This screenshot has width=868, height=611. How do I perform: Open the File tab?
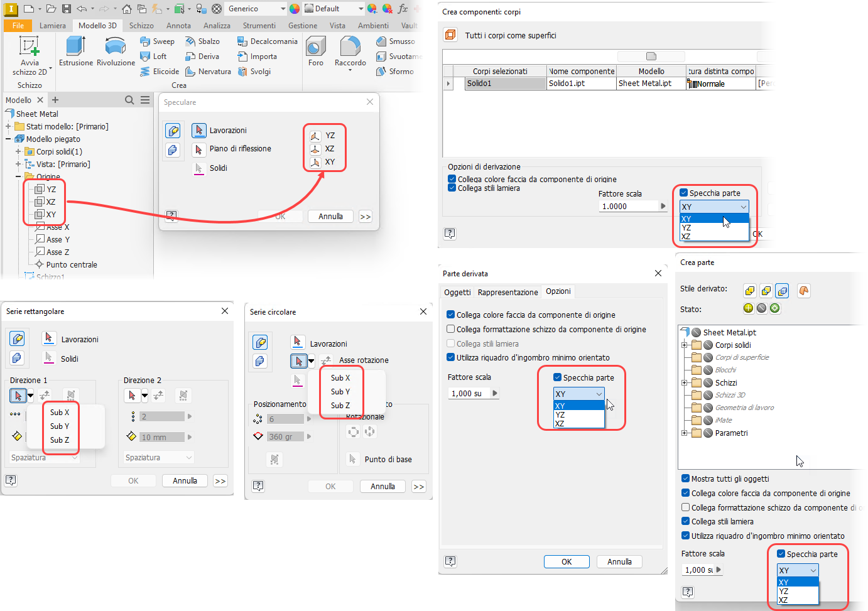coord(18,26)
